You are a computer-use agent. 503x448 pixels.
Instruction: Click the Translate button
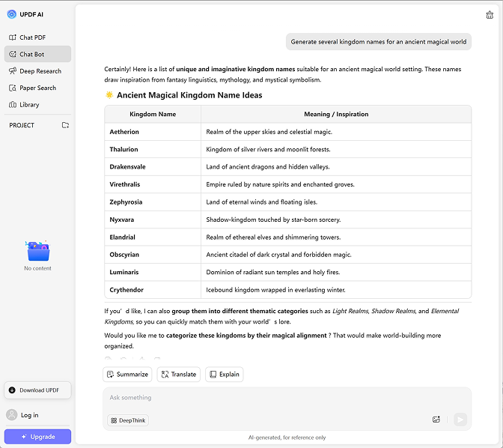click(x=178, y=374)
